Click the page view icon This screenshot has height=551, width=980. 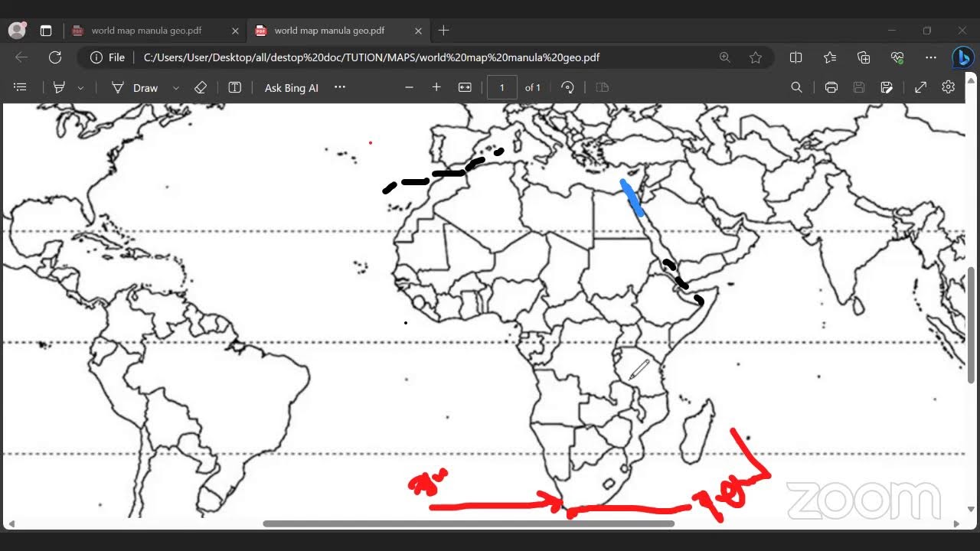click(603, 87)
